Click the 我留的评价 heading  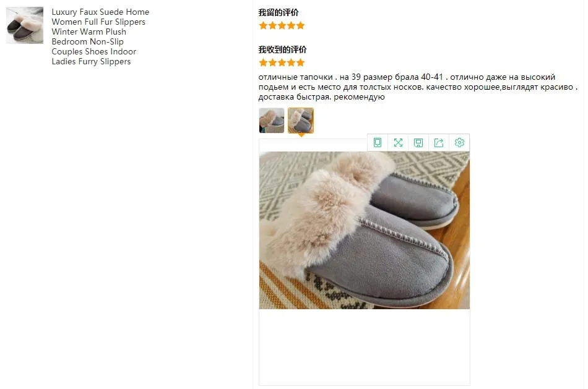click(279, 12)
